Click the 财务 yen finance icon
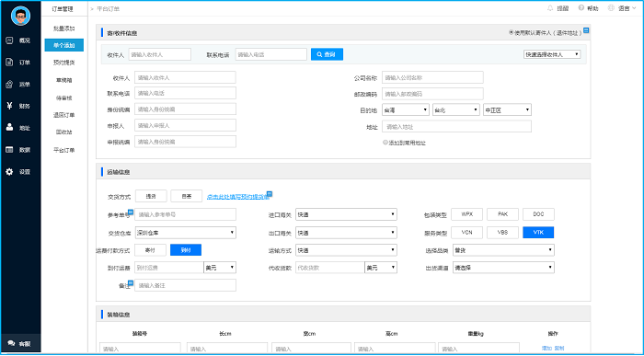The width and height of the screenshot is (644, 356). pyautogui.click(x=9, y=106)
